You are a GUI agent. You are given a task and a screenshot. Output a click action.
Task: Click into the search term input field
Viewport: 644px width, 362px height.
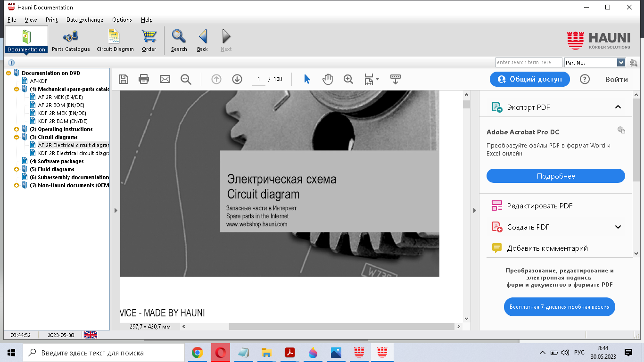click(x=528, y=62)
